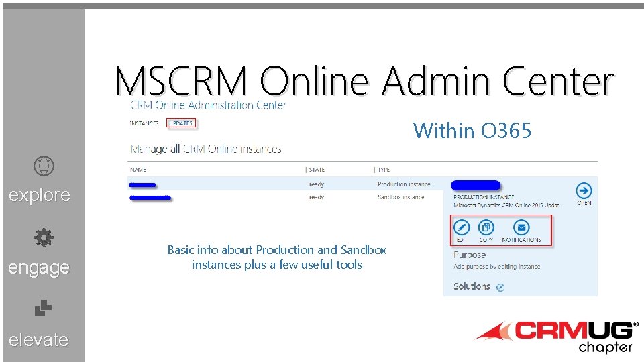Click the ready state of sandbox row
The height and width of the screenshot is (362, 644).
(x=316, y=197)
